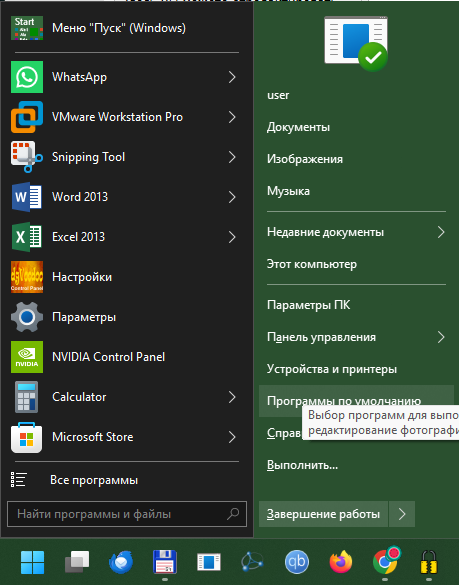Image resolution: width=459 pixels, height=585 pixels.
Task: Launch WhatsApp from the green icon
Action: pos(27,77)
